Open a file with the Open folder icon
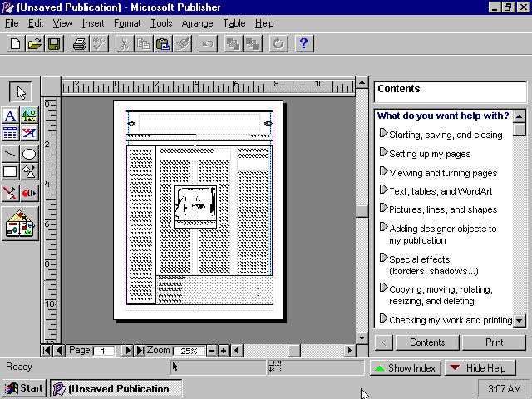532x399 pixels. (x=35, y=44)
